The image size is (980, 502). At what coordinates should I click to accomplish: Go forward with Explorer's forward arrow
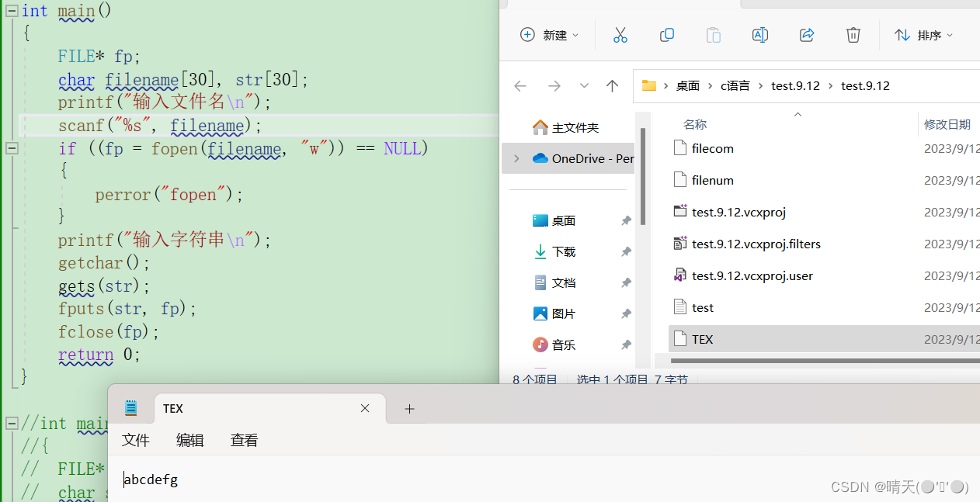(554, 86)
